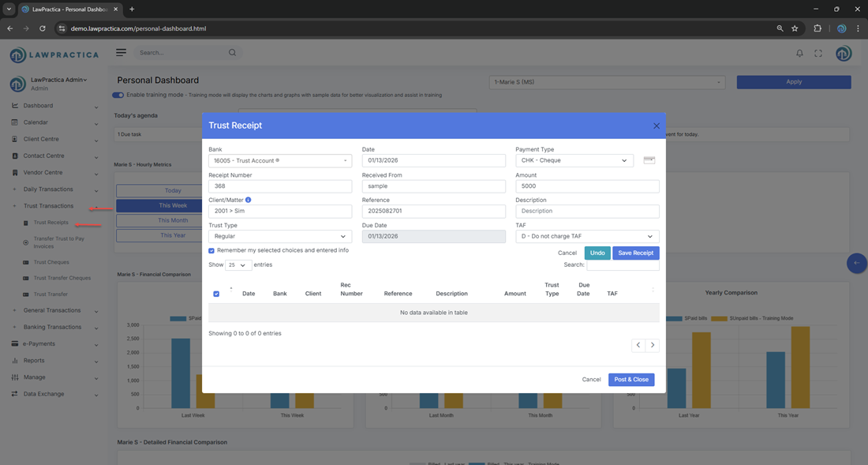The height and width of the screenshot is (465, 868).
Task: Toggle the select-all checkbox in table header
Action: point(216,294)
